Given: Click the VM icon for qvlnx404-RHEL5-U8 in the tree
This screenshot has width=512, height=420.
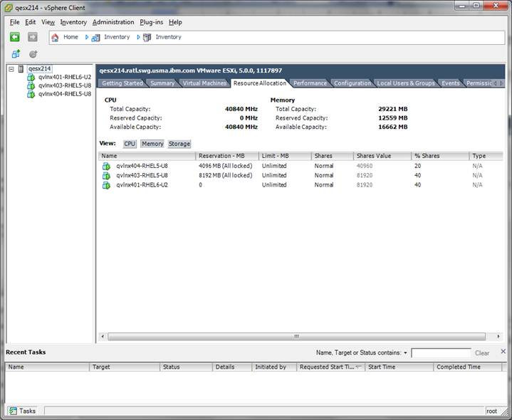Looking at the screenshot, I should click(31, 94).
